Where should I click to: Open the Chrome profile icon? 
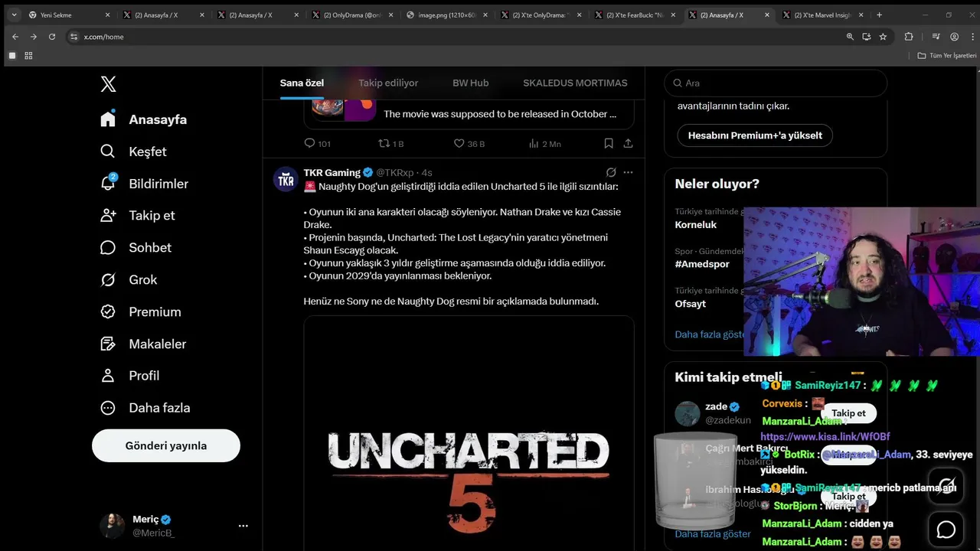[x=954, y=37]
